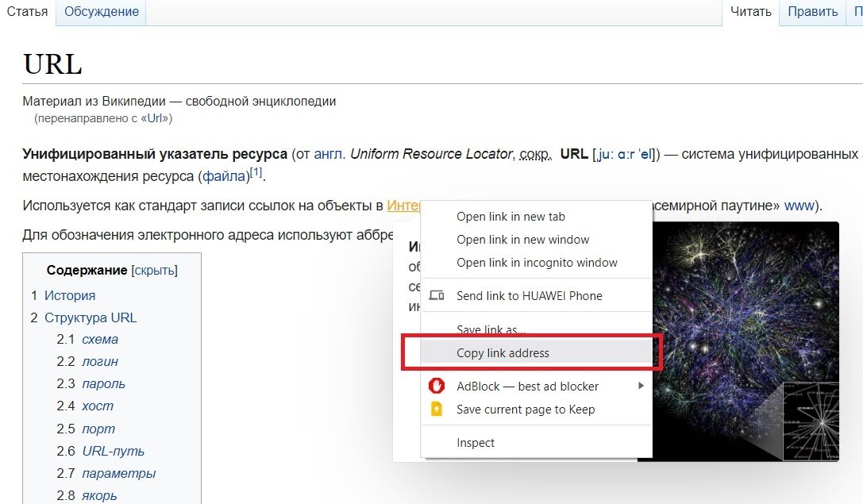
Task: Open footnote reference [1]
Action: [256, 171]
